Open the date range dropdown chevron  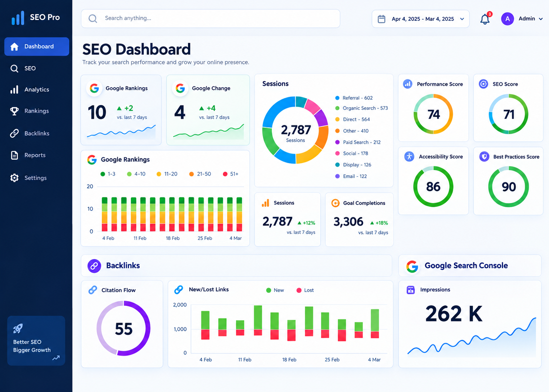point(462,19)
